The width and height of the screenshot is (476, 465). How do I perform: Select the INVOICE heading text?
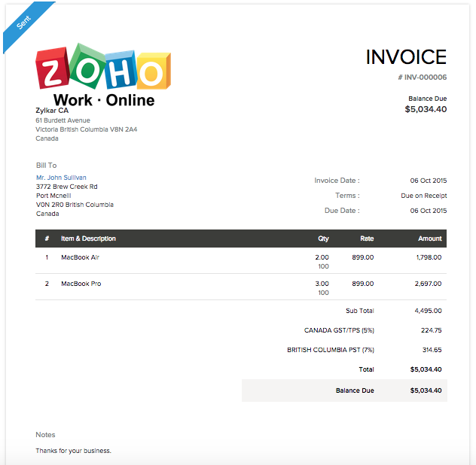406,56
